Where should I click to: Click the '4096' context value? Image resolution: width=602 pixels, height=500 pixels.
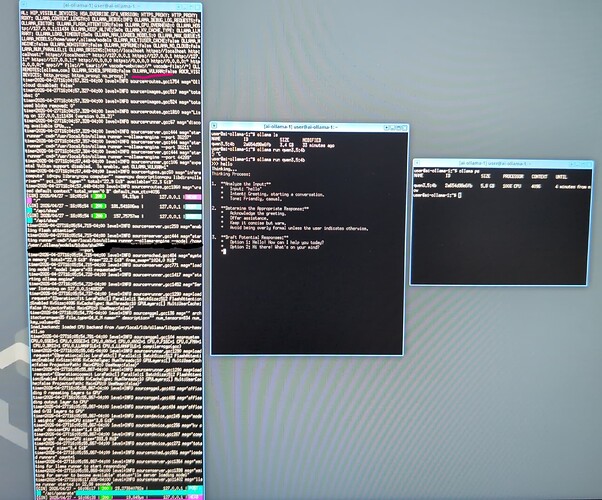(536, 186)
